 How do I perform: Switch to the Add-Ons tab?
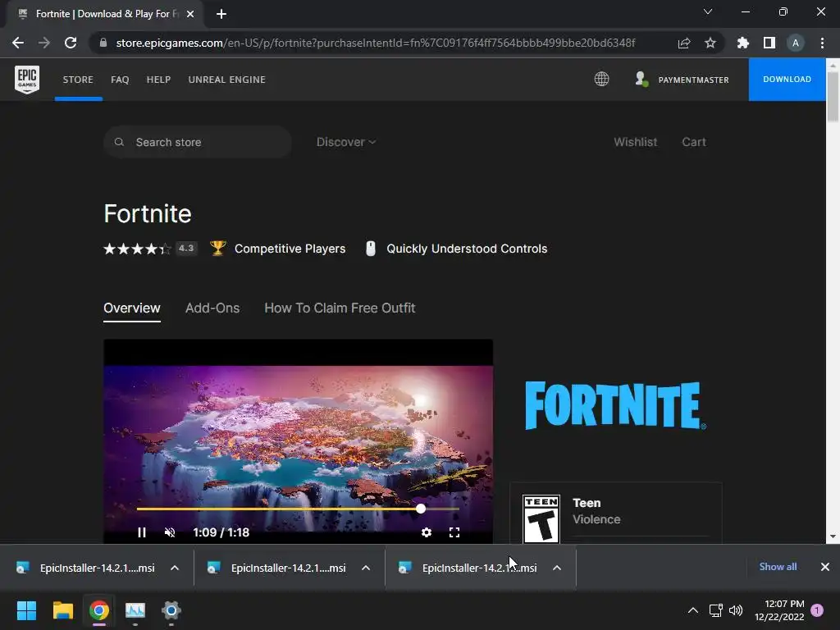(x=212, y=308)
